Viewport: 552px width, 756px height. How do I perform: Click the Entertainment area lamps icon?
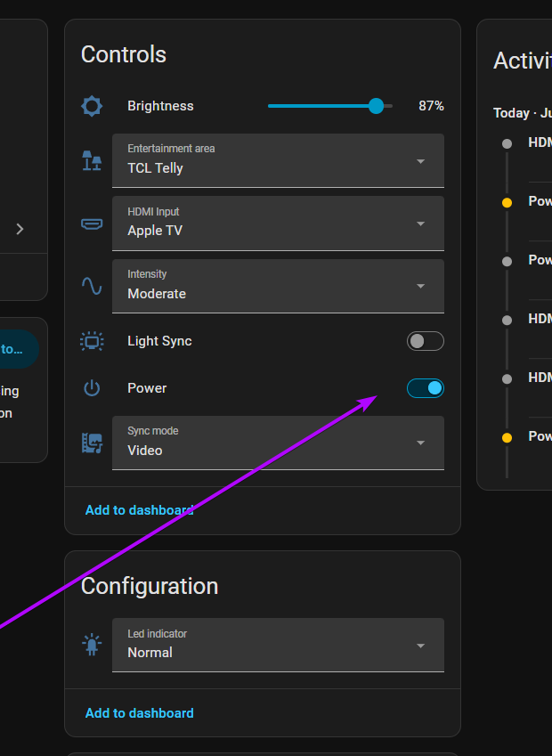click(92, 160)
